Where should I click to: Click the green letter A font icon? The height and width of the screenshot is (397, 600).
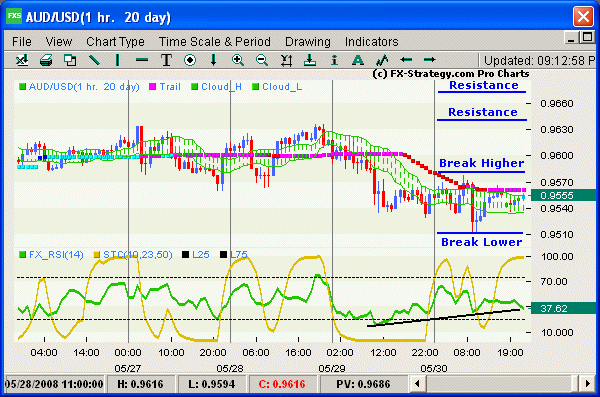pos(358,60)
